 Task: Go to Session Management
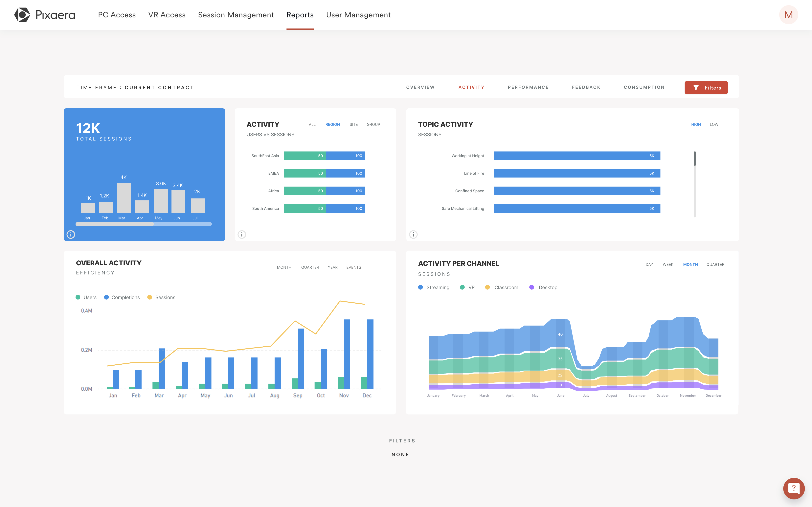click(x=236, y=15)
